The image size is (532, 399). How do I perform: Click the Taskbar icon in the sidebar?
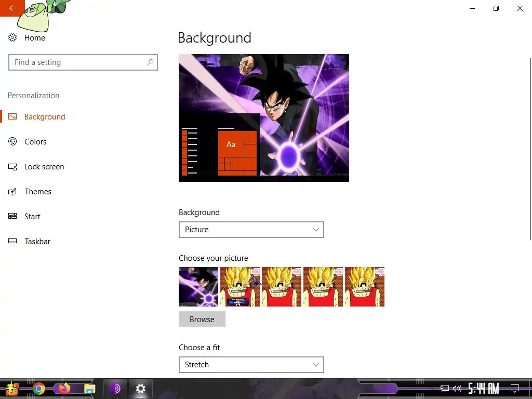point(12,241)
